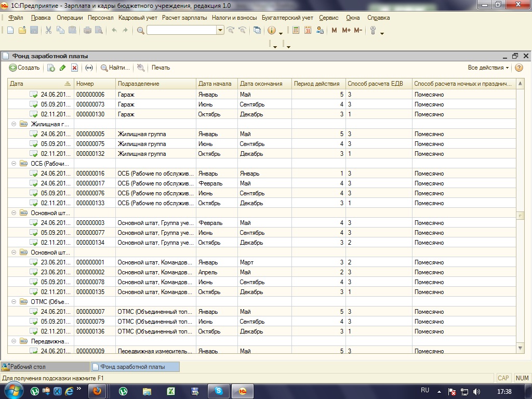Collapse the Жилищная группа tree group
The image size is (532, 399).
coord(14,124)
